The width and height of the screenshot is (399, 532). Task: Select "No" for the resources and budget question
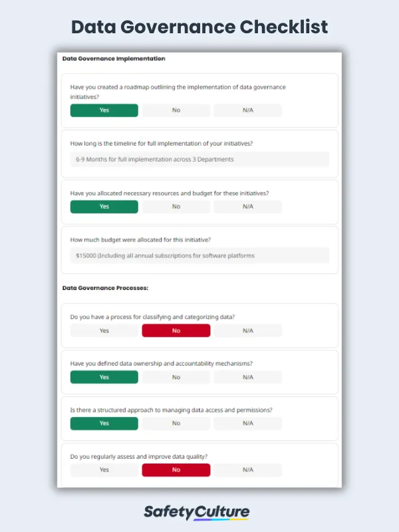[x=176, y=206]
